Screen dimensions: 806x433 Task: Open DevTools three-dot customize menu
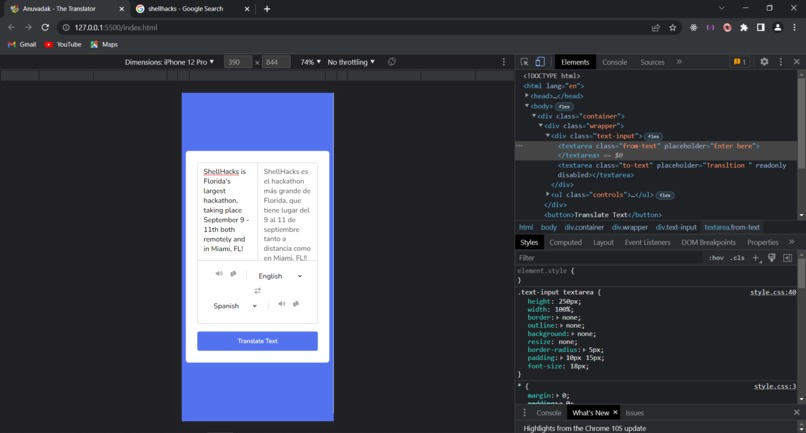coord(781,62)
